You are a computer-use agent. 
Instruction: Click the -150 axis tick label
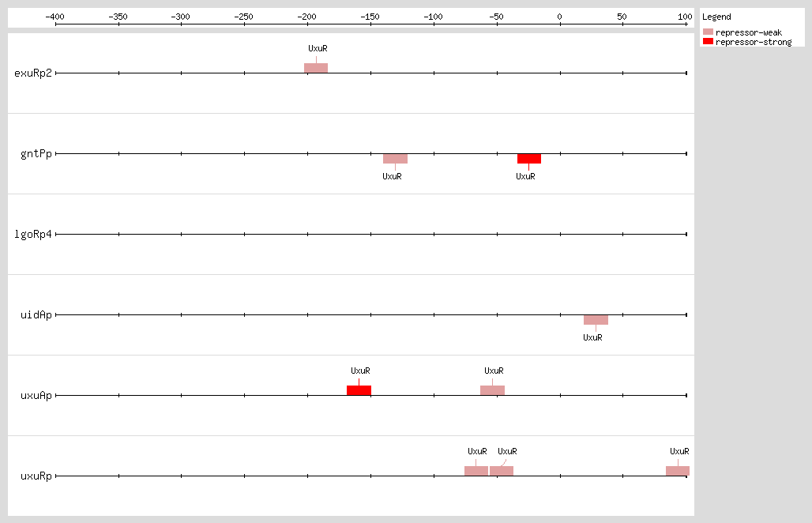[x=370, y=17]
